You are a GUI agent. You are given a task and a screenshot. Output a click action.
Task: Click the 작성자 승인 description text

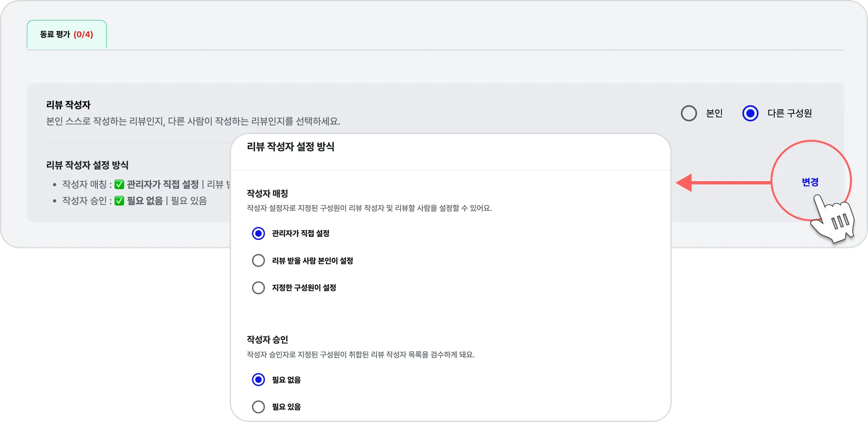[361, 355]
